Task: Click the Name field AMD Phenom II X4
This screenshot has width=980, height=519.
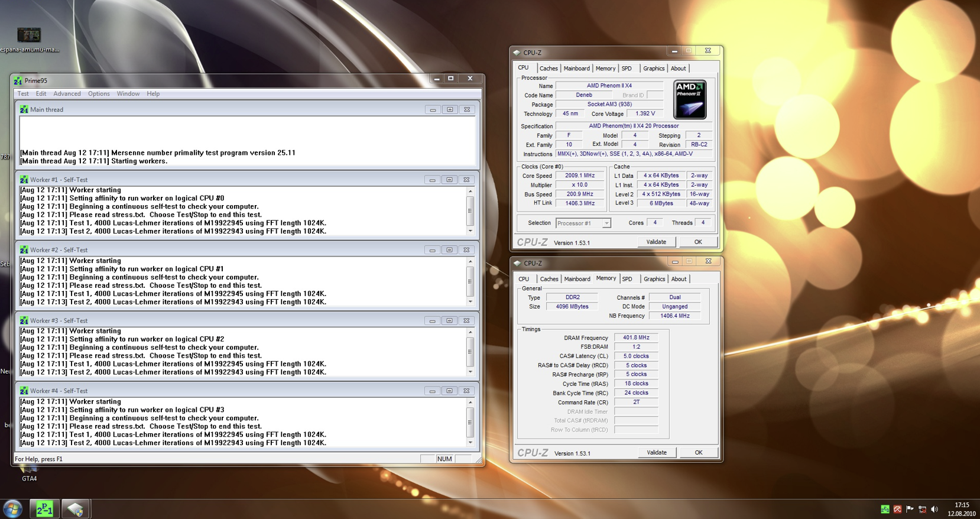Action: pyautogui.click(x=609, y=86)
